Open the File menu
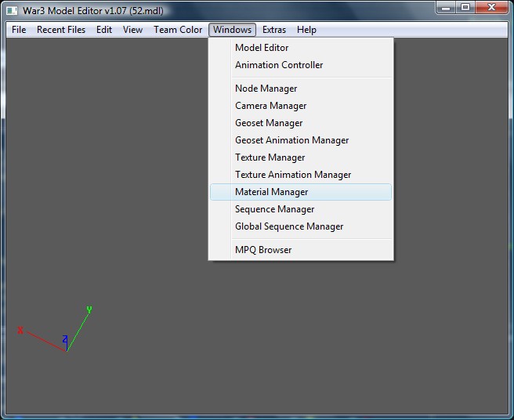This screenshot has width=514, height=420. pyautogui.click(x=19, y=30)
